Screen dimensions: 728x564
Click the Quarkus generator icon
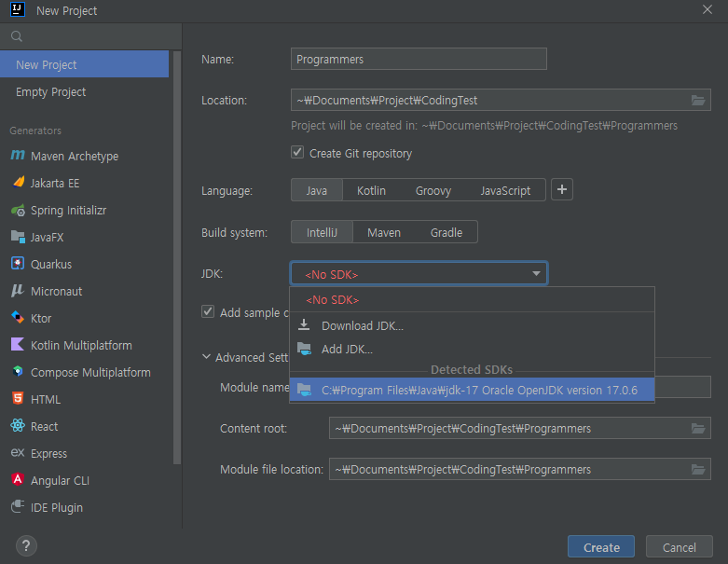click(18, 264)
